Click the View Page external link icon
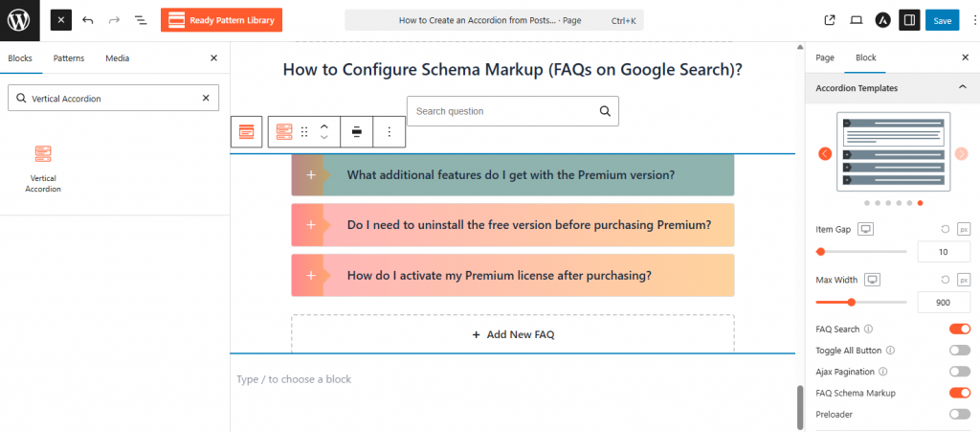The width and height of the screenshot is (980, 432). [829, 20]
